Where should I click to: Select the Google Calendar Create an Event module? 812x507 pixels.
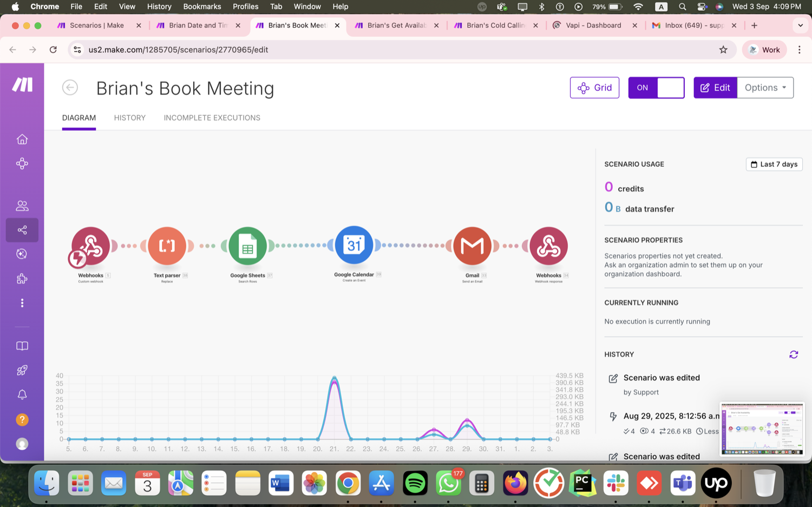[354, 245]
